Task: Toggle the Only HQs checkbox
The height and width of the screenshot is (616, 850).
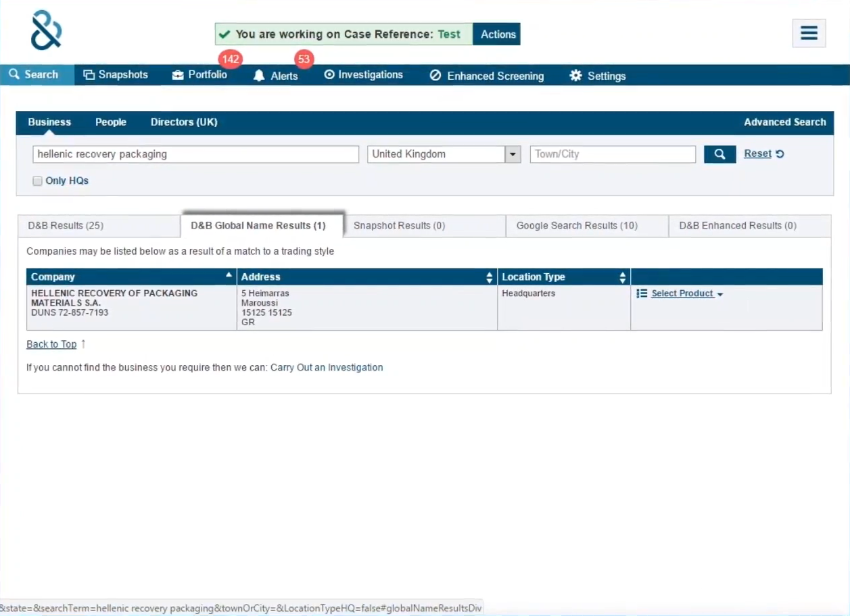Action: pyautogui.click(x=38, y=181)
